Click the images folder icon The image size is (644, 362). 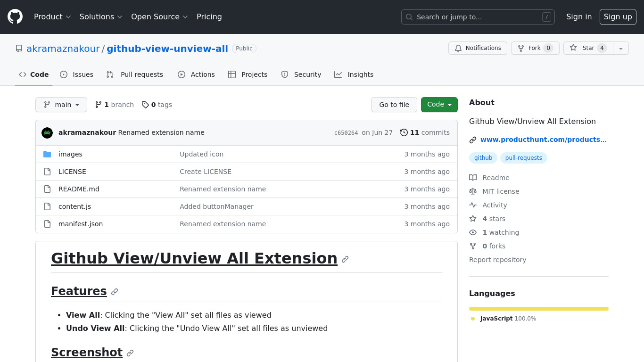coord(47,154)
